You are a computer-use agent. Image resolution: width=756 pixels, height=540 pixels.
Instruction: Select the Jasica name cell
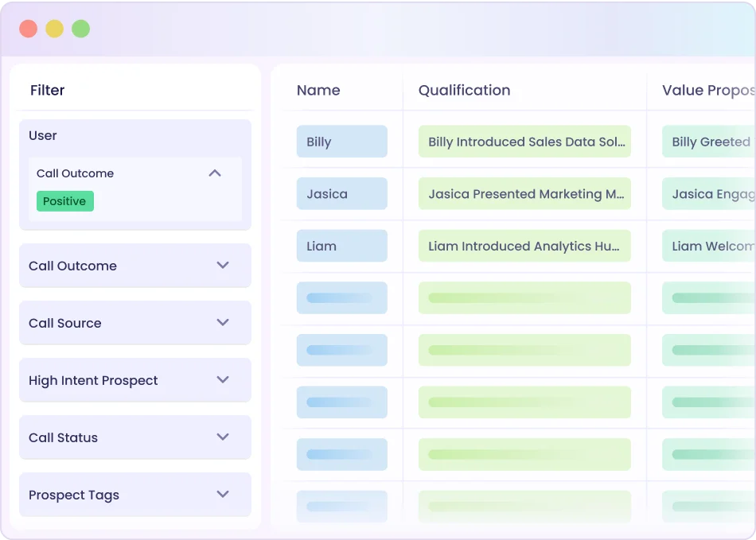[x=341, y=194]
